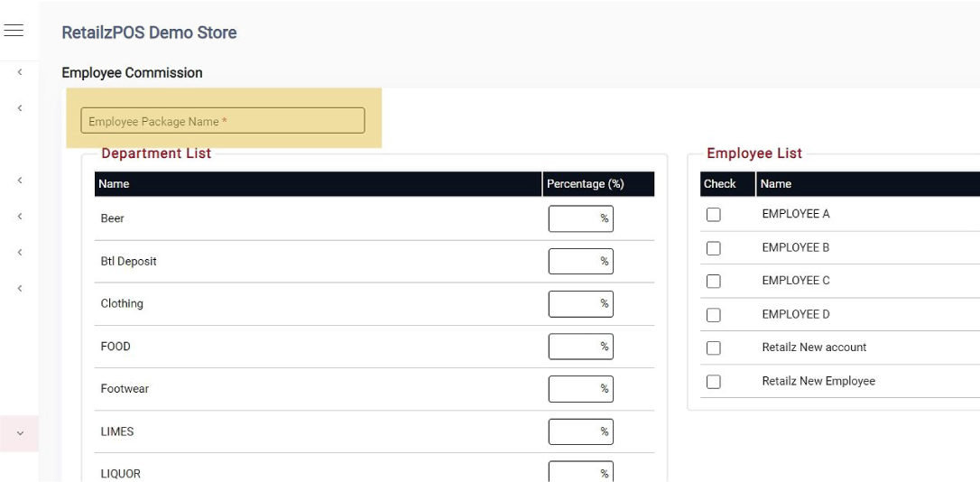Image resolution: width=980 pixels, height=482 pixels.
Task: Open the hamburger menu icon
Action: (13, 31)
